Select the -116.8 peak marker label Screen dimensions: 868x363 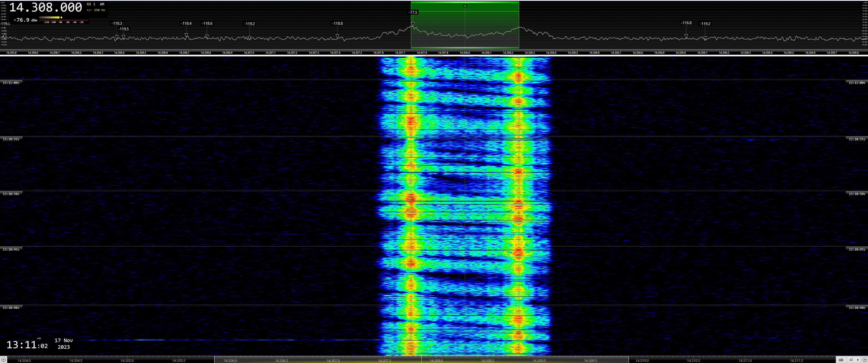pyautogui.click(x=686, y=23)
